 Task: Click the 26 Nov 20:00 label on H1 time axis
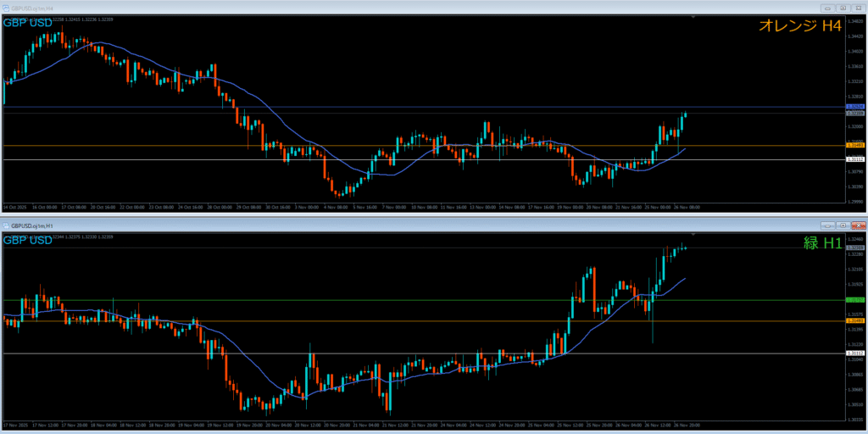687,426
